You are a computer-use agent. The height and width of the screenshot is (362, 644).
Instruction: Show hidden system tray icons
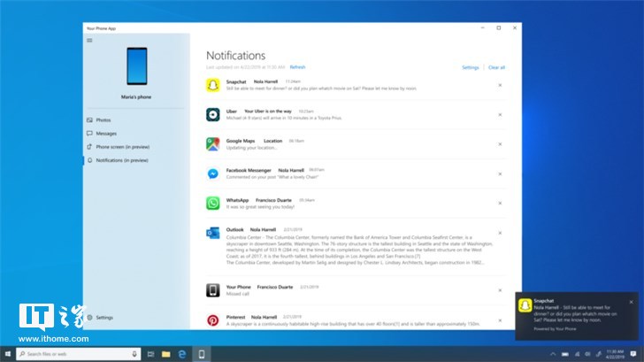[x=553, y=354]
